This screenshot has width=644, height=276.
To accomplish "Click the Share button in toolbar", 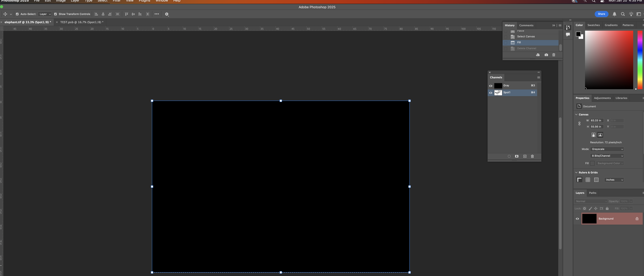I will coord(601,14).
